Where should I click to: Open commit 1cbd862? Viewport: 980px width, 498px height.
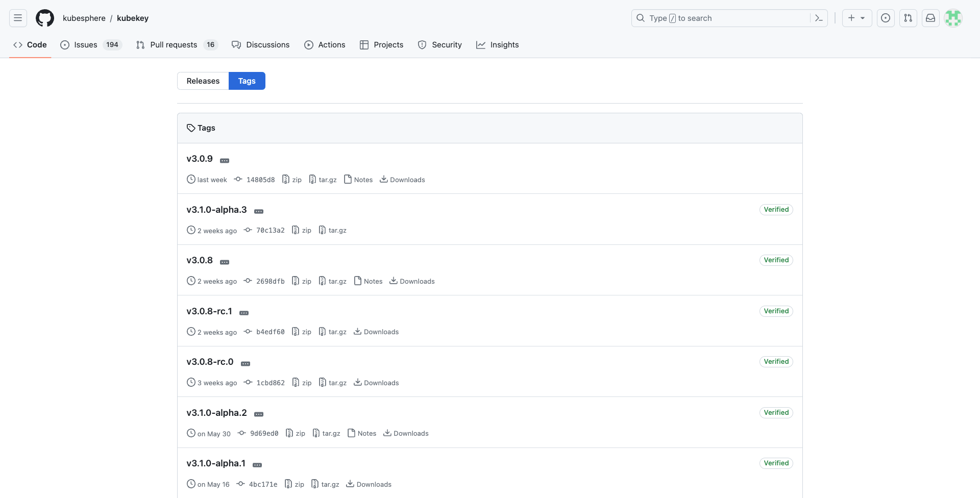[x=264, y=383]
